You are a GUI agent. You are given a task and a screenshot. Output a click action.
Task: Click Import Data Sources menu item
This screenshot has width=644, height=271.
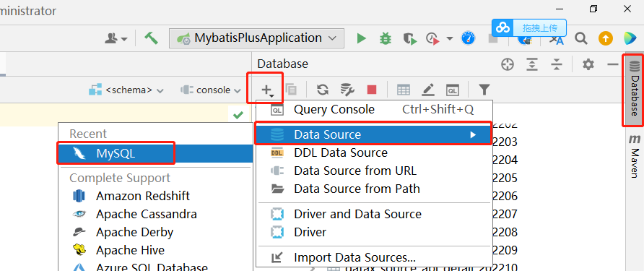tap(374, 257)
